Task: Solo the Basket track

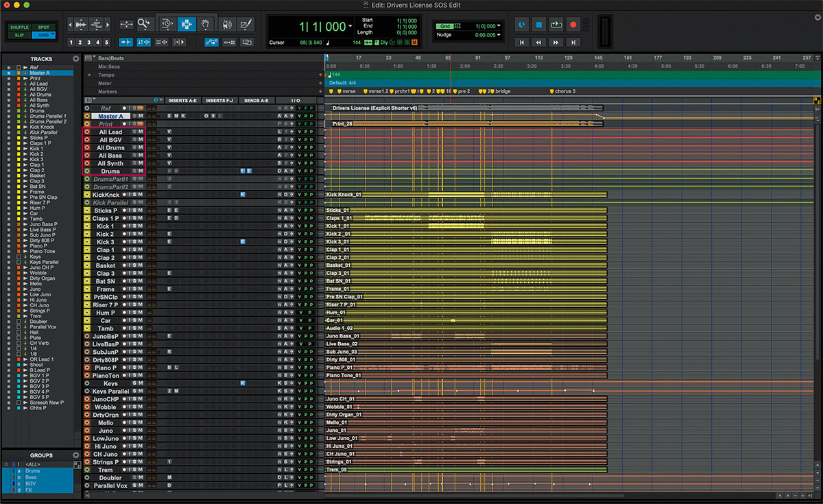Action: click(x=134, y=265)
